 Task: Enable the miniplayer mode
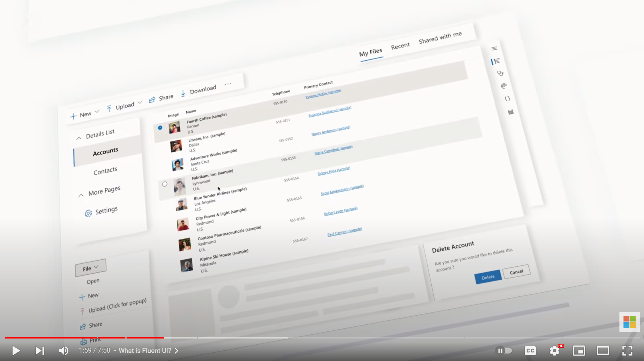coord(579,351)
